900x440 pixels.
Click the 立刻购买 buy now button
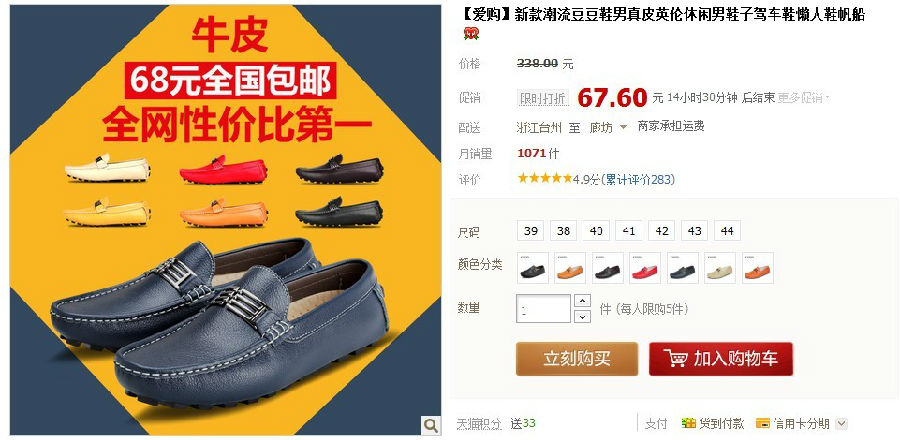[x=577, y=359]
